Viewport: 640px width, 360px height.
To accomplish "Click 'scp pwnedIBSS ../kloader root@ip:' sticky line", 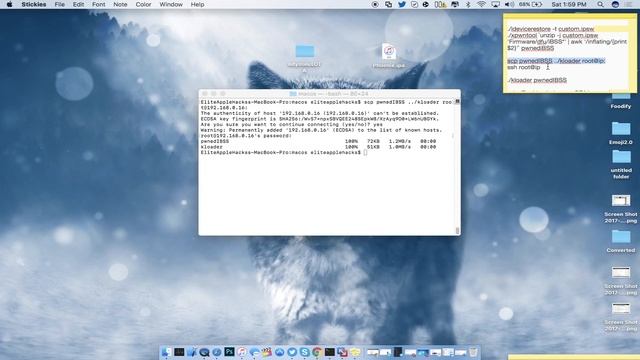I will (x=556, y=61).
